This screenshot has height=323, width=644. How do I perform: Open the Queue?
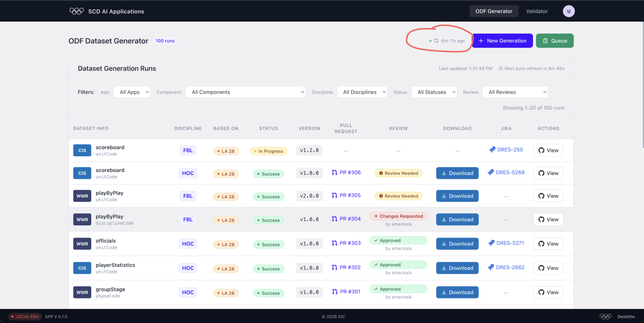(x=555, y=41)
